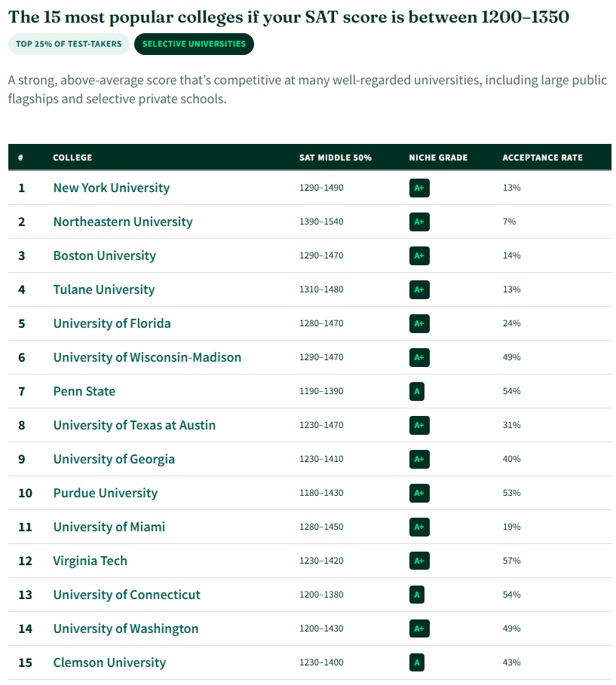Click the A+ grade badge for Northeastern University
Viewport: 616px width, 685px height.
click(419, 222)
